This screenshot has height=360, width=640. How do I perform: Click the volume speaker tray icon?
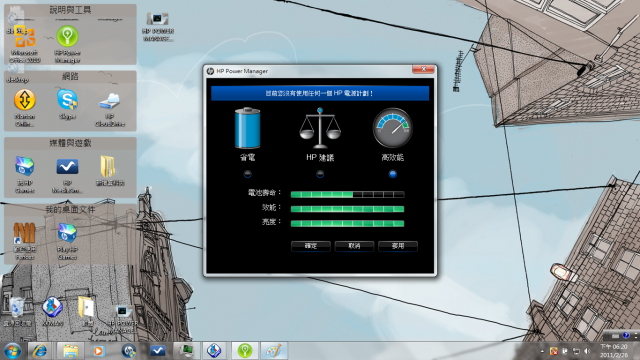pos(587,351)
